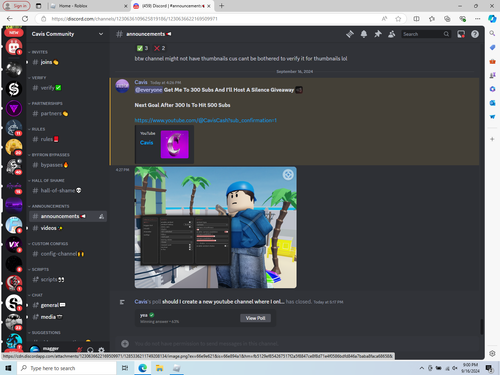
Task: Open Edge tab actions icon near Sign in
Action: [x=39, y=6]
